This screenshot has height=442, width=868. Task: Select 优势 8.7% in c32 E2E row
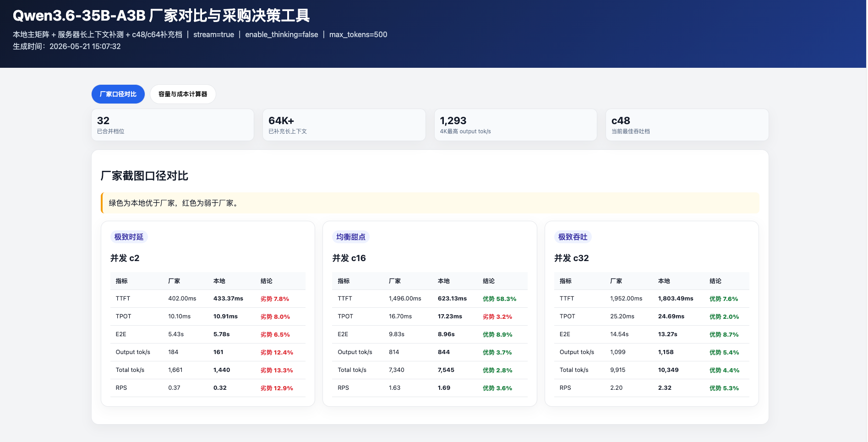(724, 334)
